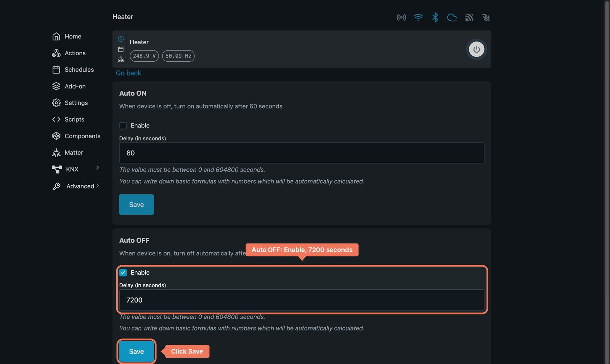This screenshot has height=364, width=610.
Task: Click the timer clock icon on Heater card
Action: pyautogui.click(x=121, y=39)
